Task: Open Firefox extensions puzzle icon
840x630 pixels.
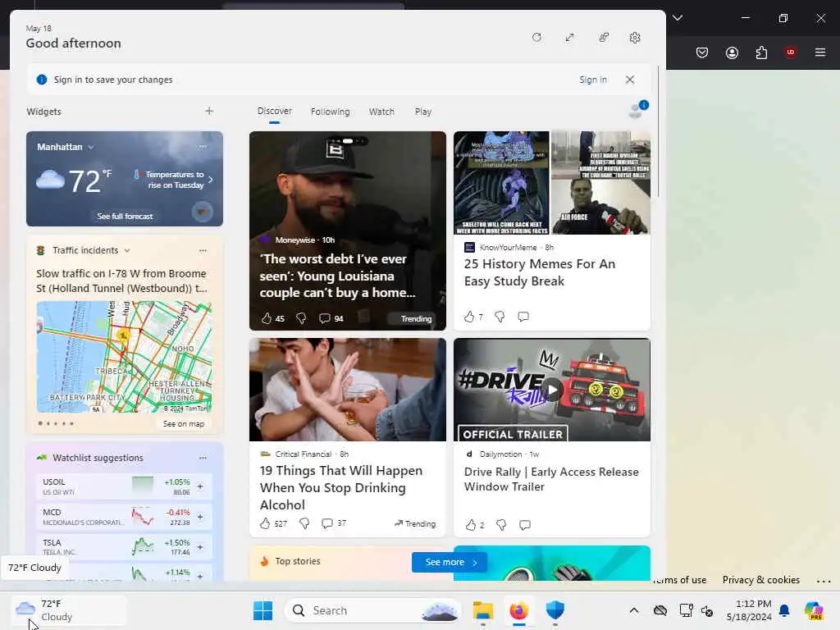Action: point(761,52)
